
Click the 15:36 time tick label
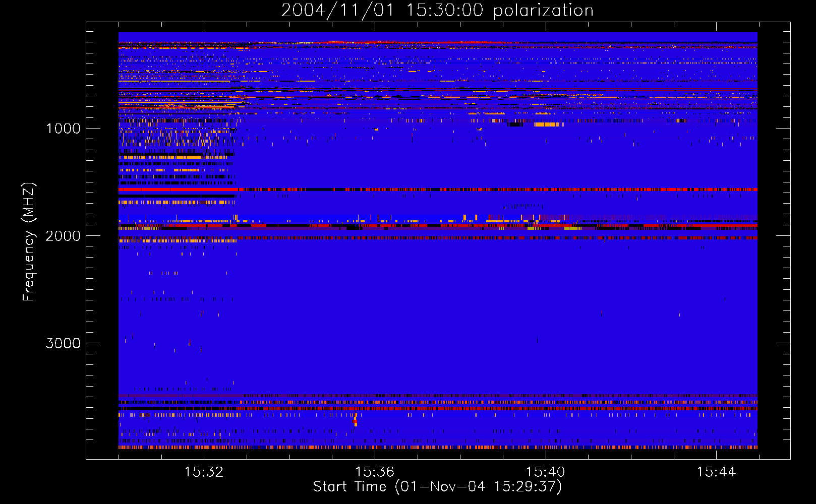(375, 472)
